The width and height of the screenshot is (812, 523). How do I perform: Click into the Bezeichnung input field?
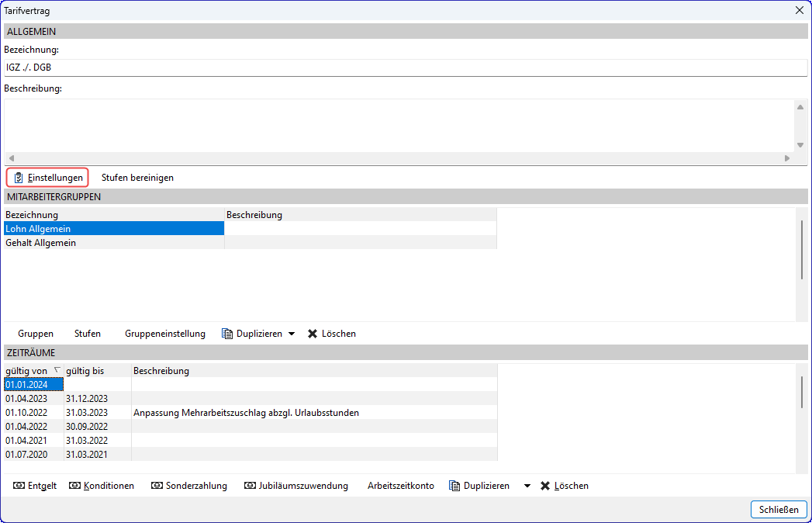[406, 68]
